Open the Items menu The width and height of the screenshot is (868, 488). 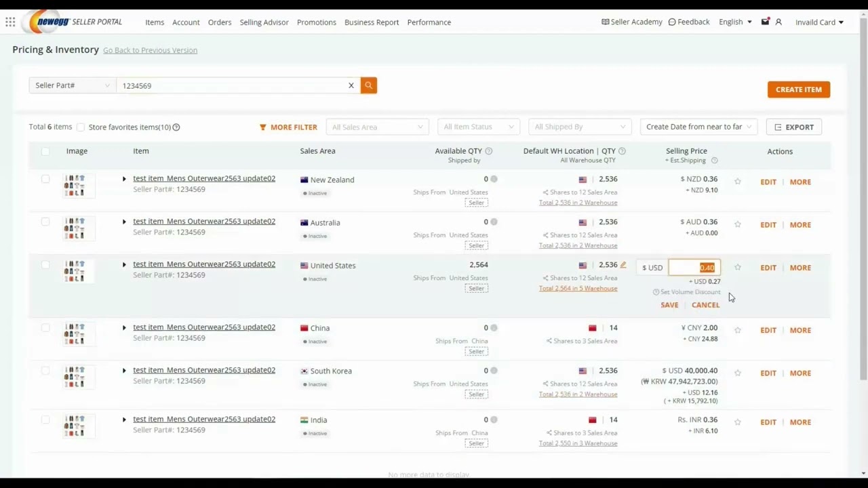click(155, 22)
